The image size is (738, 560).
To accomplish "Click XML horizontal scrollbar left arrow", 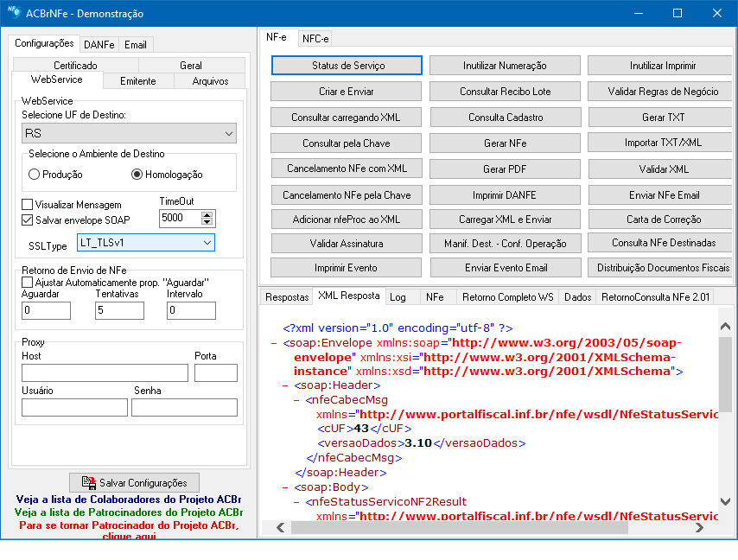I will pos(281,527).
